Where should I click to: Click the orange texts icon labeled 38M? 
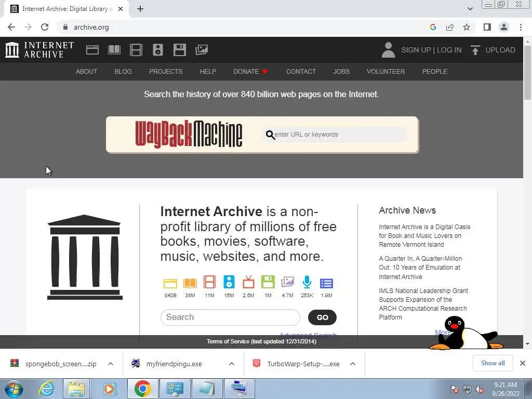point(190,283)
